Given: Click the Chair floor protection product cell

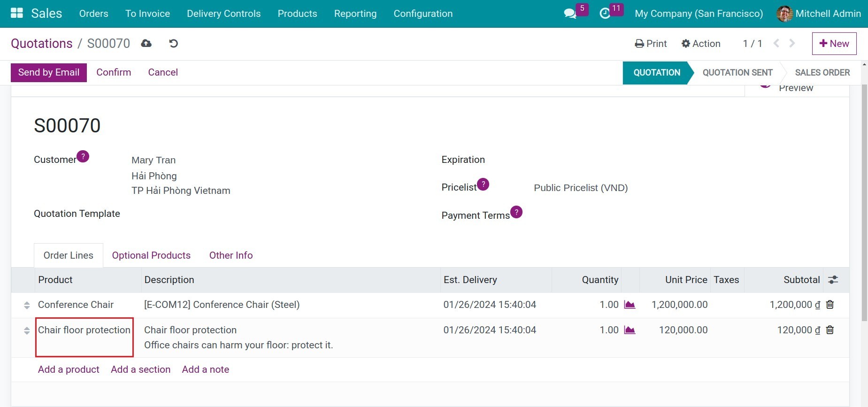Looking at the screenshot, I should [84, 337].
